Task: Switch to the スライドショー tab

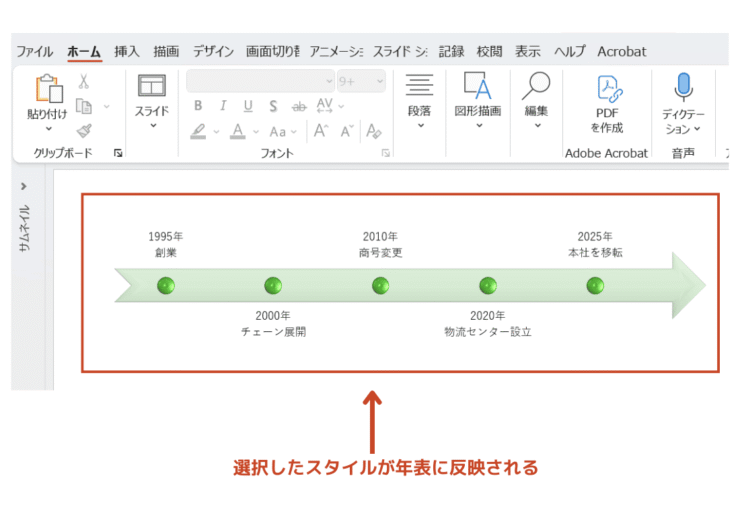Action: click(x=400, y=51)
